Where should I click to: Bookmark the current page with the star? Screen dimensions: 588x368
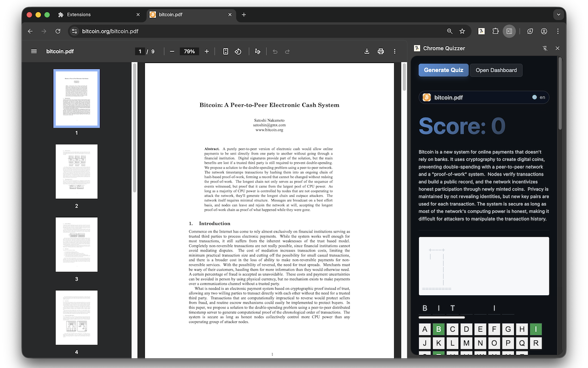pos(462,31)
